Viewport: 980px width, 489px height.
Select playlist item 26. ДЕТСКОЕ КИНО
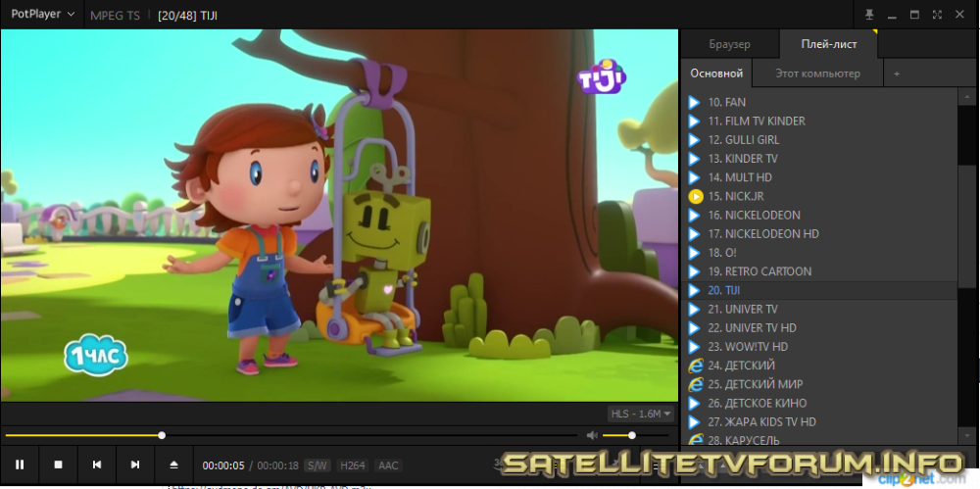coord(818,403)
